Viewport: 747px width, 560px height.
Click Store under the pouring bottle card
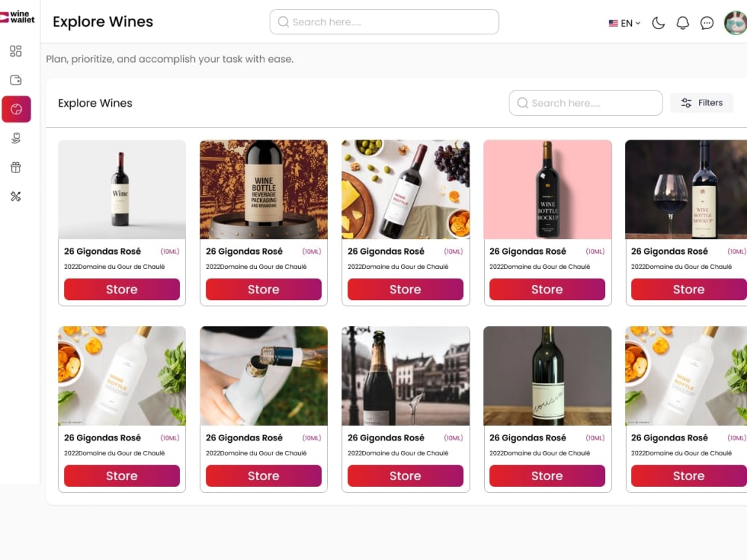[264, 476]
